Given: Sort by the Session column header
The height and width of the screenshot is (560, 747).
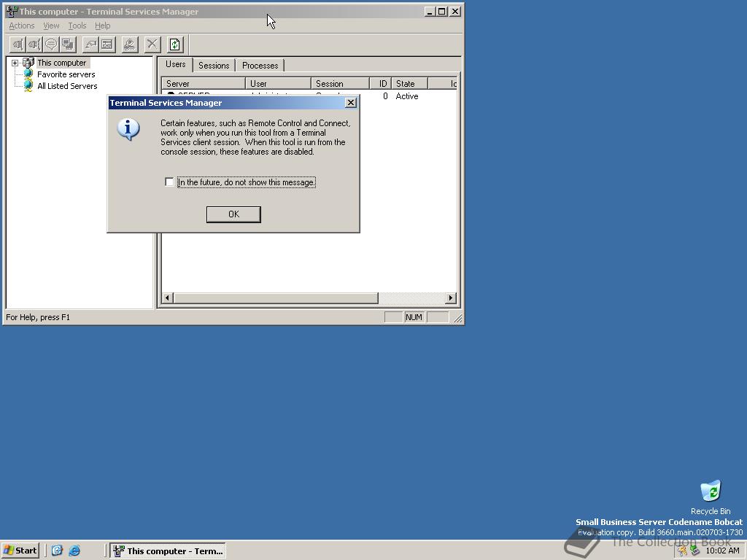Looking at the screenshot, I should pos(341,83).
